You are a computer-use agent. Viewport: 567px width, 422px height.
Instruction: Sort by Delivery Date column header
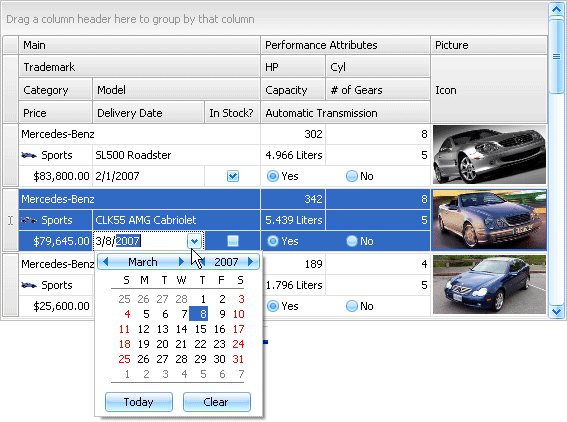(x=148, y=113)
